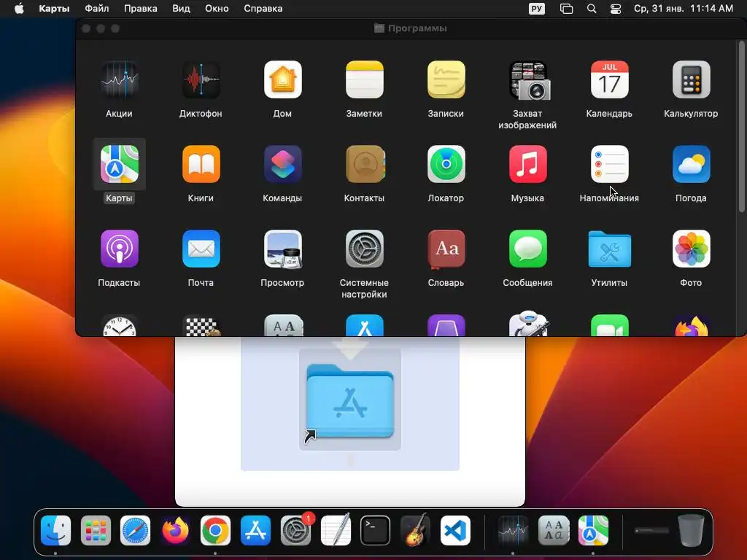
Task: Open System Settings in the Dock
Action: click(295, 530)
